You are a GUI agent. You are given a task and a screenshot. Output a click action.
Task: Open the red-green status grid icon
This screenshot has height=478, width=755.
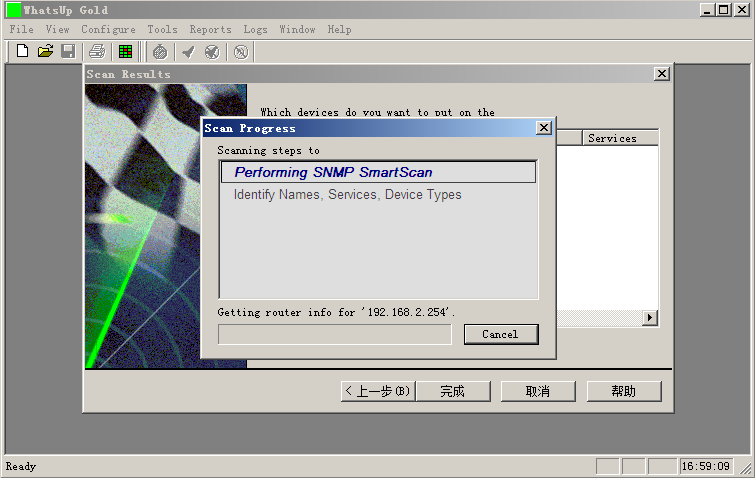click(125, 51)
